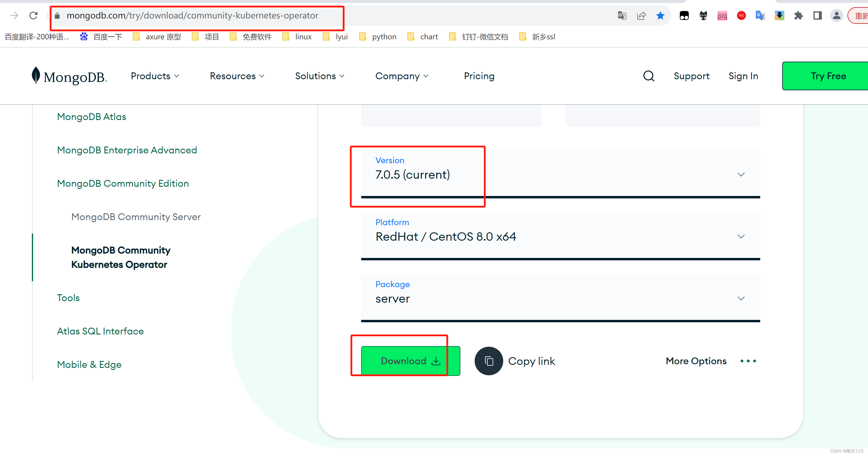Viewport: 868px width, 456px height.
Task: Click the search magnifier icon
Action: coord(649,76)
